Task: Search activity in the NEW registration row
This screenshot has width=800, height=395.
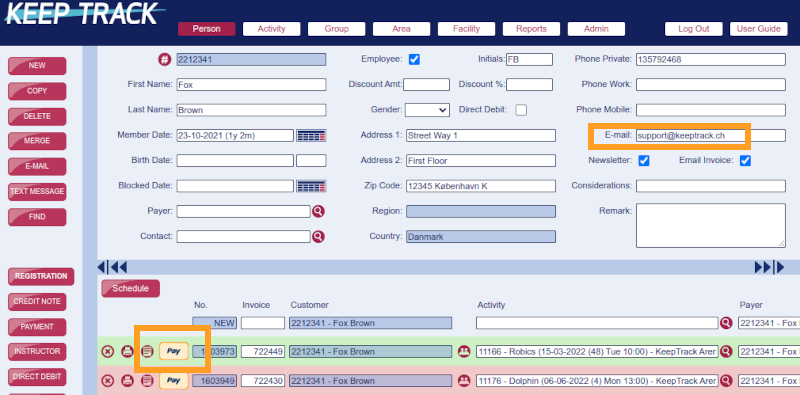Action: [726, 323]
